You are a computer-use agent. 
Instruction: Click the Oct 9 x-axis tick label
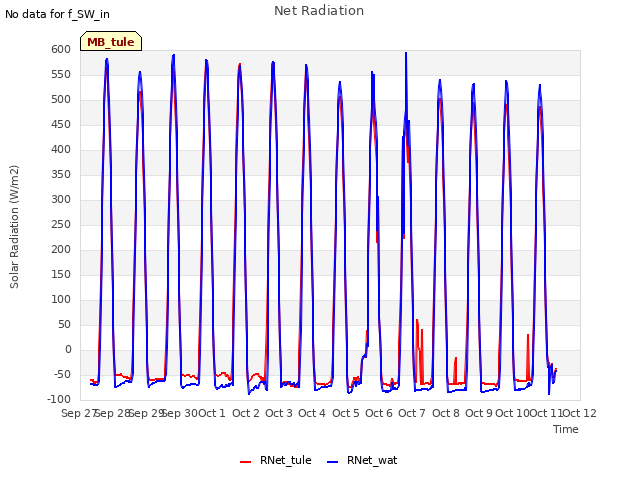479,413
